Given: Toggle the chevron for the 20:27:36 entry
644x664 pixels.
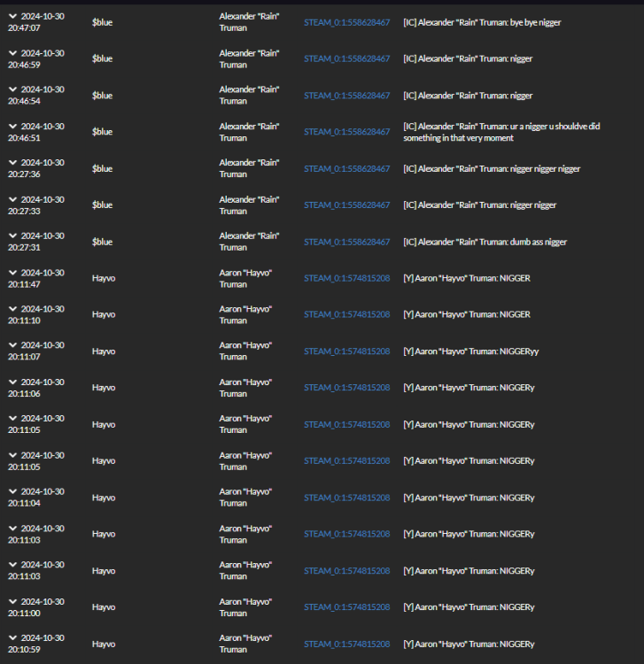Looking at the screenshot, I should [x=13, y=163].
